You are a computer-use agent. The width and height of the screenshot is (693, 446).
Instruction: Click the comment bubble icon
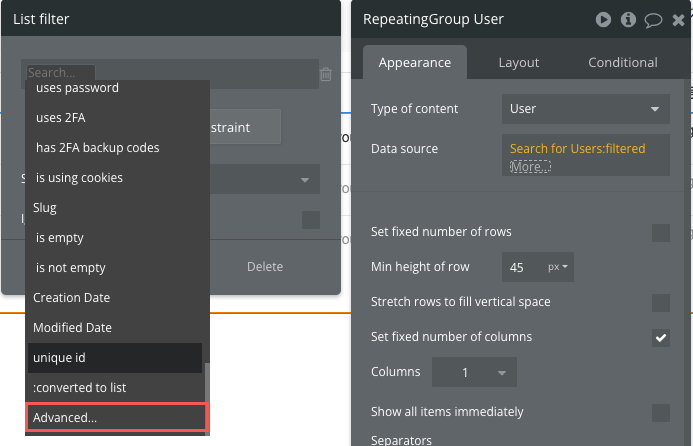point(654,19)
